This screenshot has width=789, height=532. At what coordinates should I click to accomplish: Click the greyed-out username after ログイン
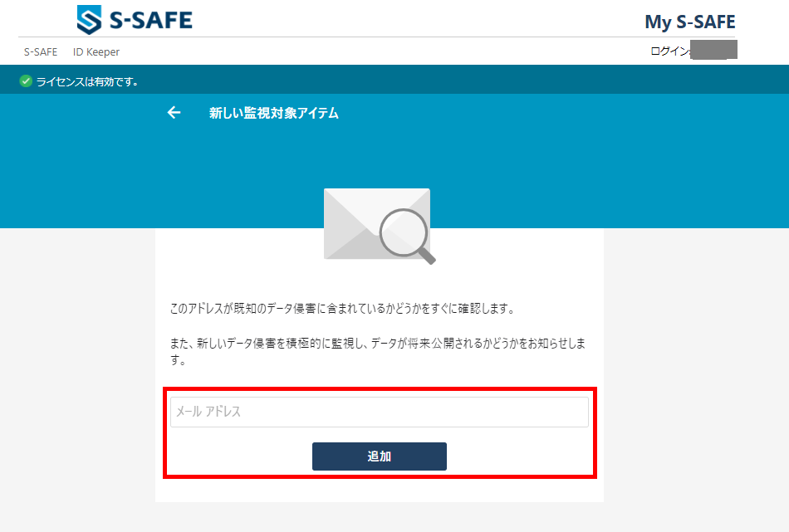(714, 51)
